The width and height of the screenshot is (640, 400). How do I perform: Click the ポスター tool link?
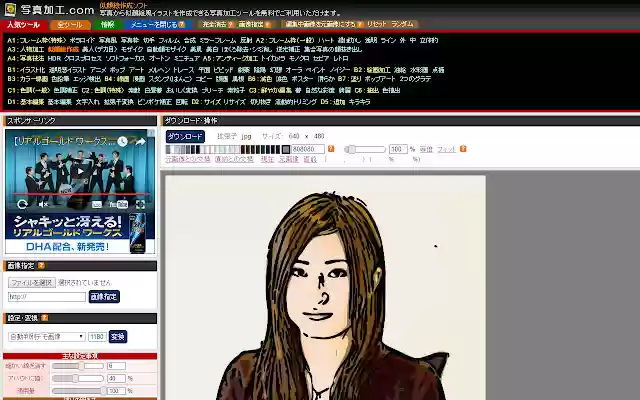tap(302, 79)
